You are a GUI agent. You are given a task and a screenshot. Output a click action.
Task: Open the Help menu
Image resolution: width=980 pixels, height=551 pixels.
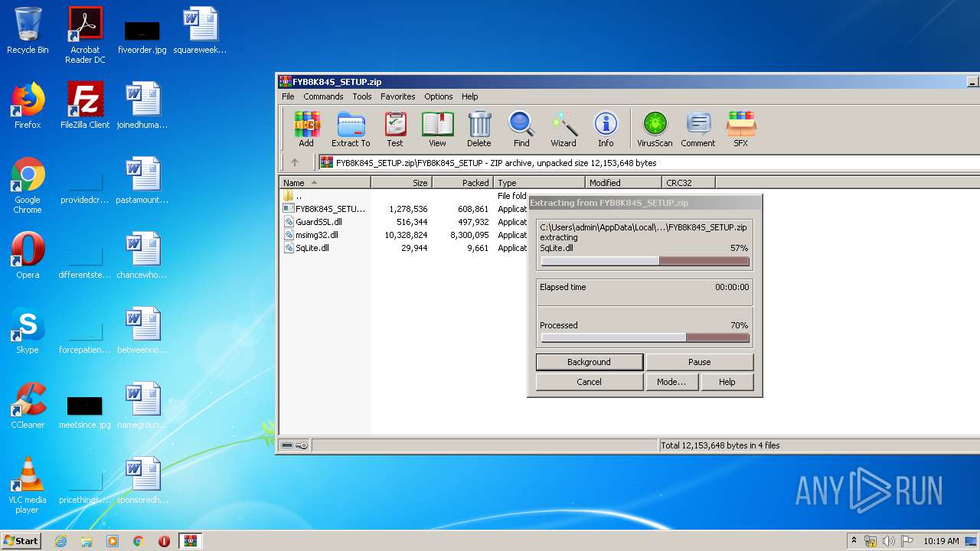[470, 96]
